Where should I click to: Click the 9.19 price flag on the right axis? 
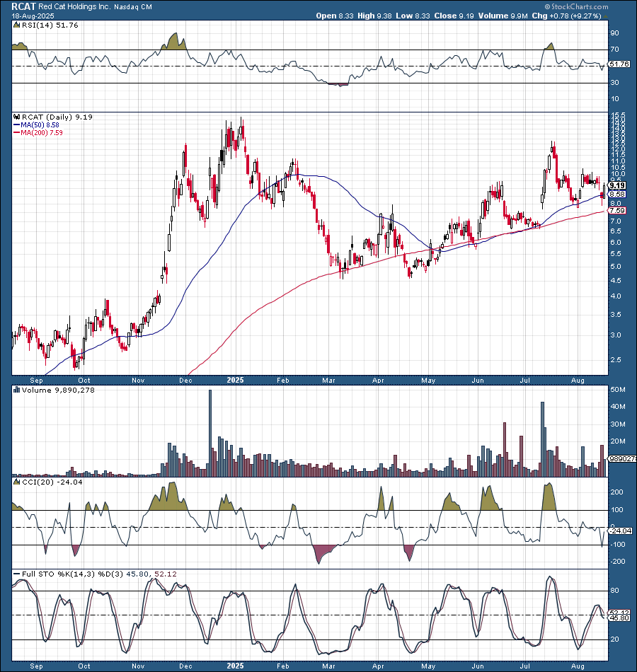618,185
